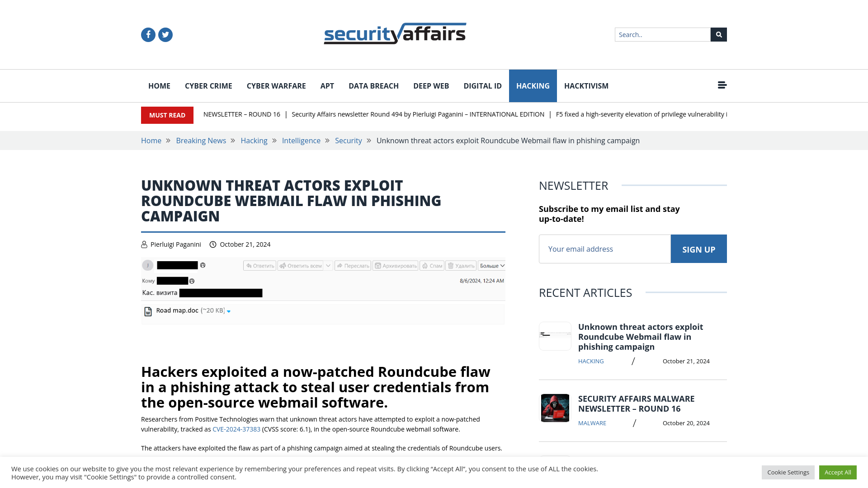Click the Facebook icon
The height and width of the screenshot is (488, 868).
click(x=148, y=34)
